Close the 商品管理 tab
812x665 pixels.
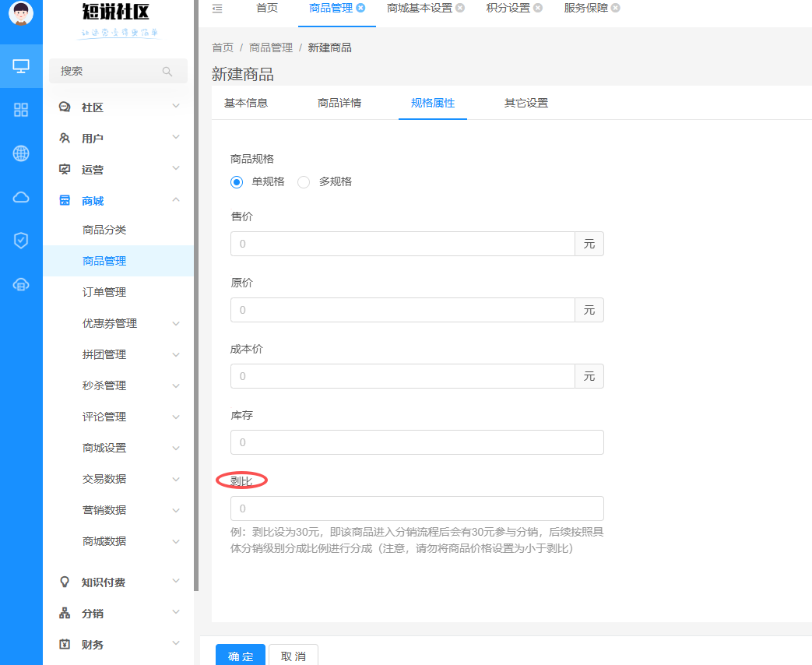pos(361,8)
